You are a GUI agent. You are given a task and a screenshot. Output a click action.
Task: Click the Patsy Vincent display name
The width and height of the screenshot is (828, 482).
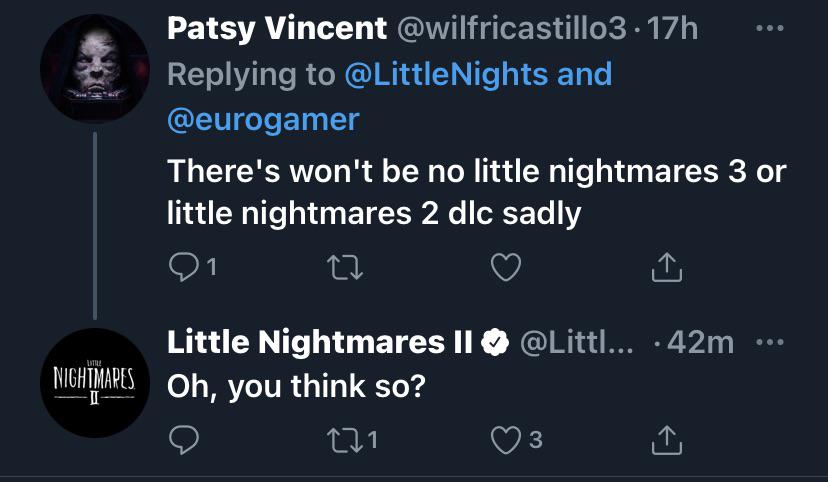pyautogui.click(x=277, y=29)
